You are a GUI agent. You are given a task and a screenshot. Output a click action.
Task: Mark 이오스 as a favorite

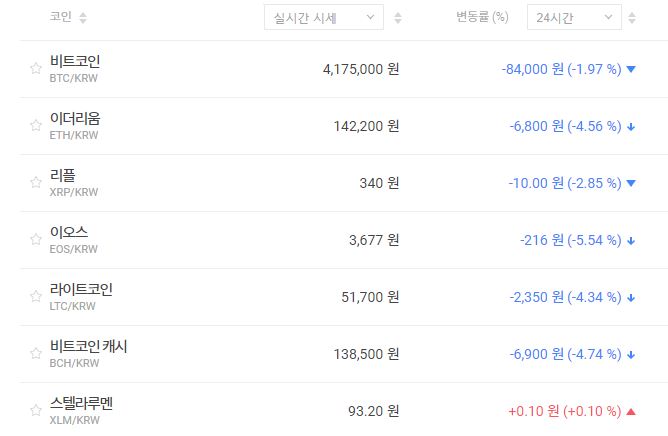point(36,240)
